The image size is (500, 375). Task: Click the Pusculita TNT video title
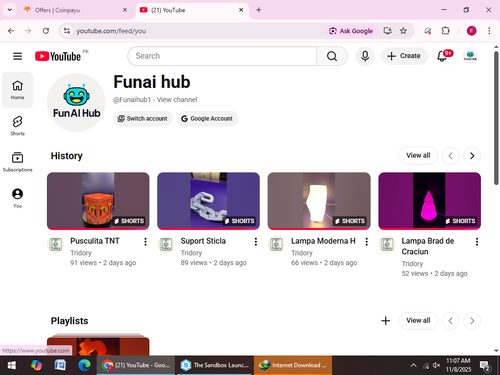(x=95, y=241)
